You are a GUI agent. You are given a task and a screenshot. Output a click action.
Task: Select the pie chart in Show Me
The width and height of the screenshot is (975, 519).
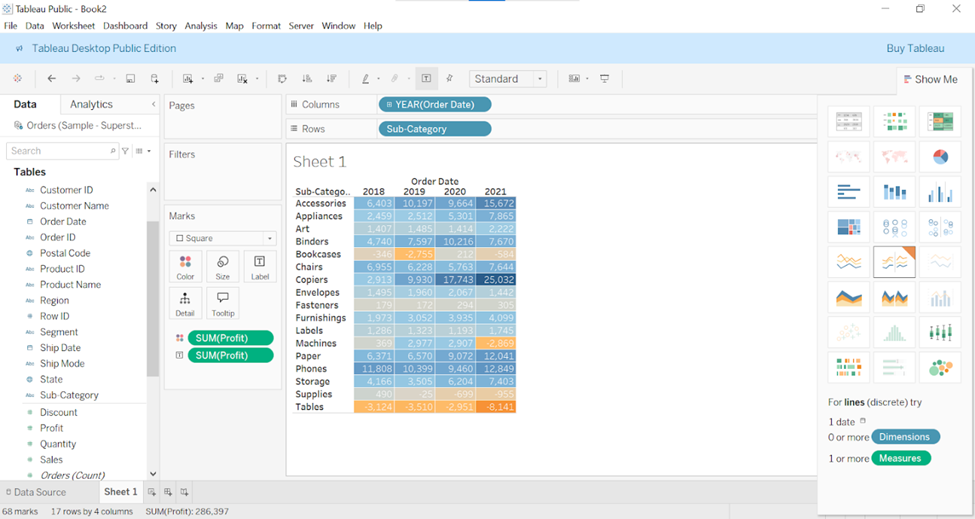(940, 156)
